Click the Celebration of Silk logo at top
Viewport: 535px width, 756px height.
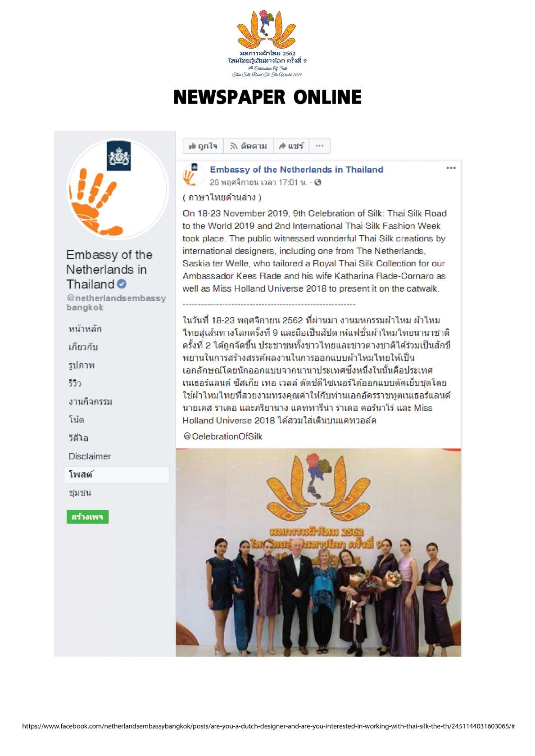pyautogui.click(x=267, y=43)
